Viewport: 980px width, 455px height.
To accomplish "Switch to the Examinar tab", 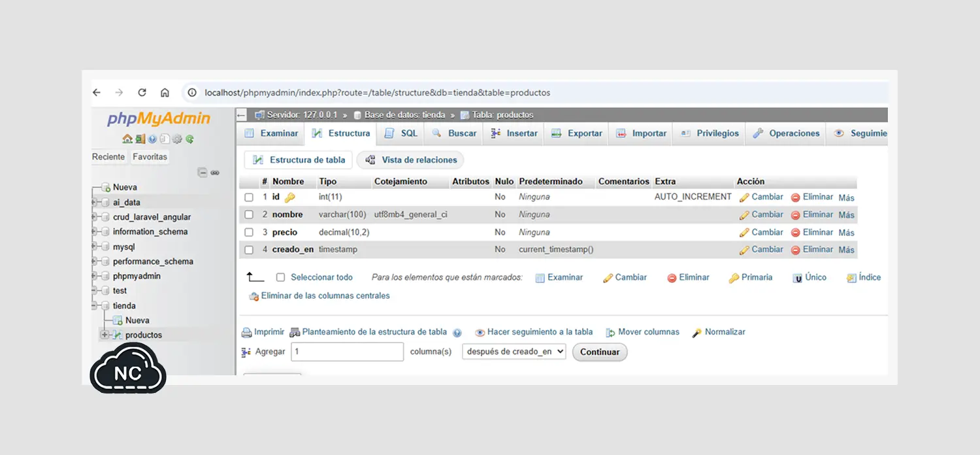I will [x=272, y=133].
